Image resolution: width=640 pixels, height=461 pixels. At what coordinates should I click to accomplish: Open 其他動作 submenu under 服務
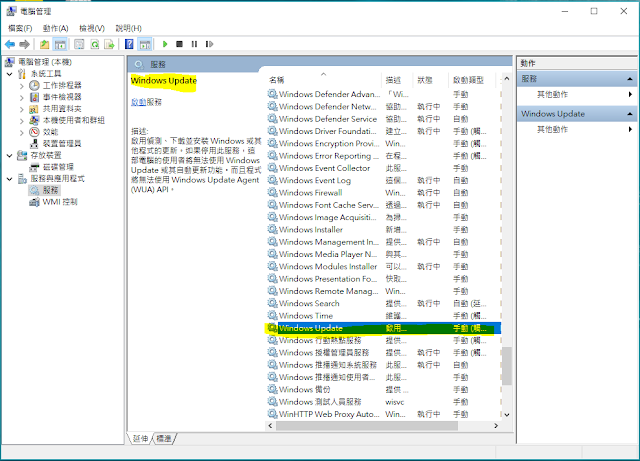coord(552,94)
